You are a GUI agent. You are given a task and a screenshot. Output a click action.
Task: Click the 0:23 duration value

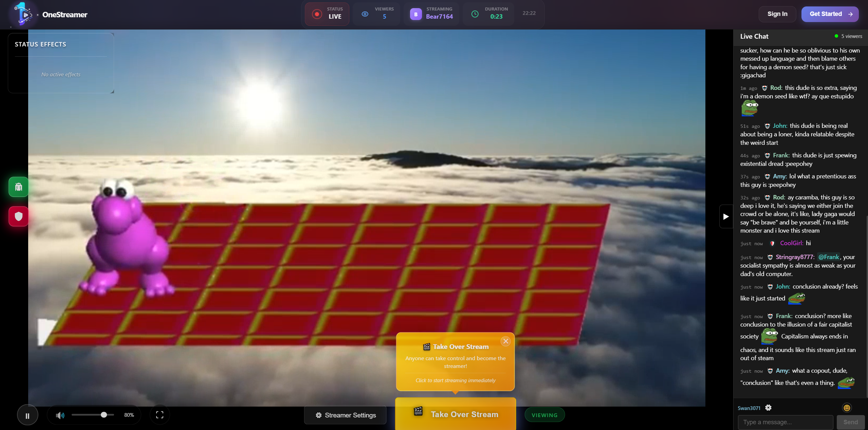pyautogui.click(x=496, y=17)
